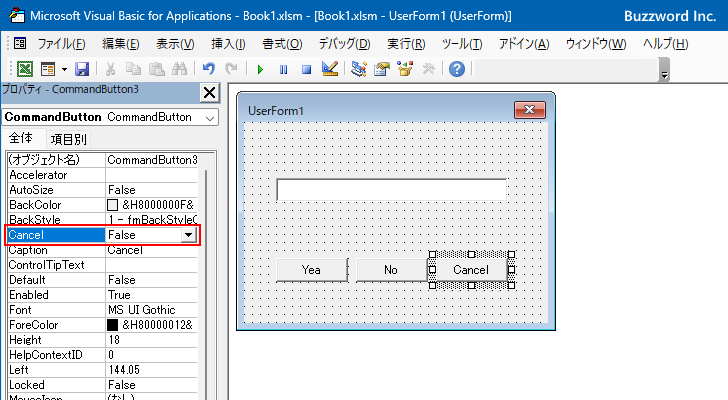Image resolution: width=728 pixels, height=400 pixels.
Task: Click the ForeColor black color swatch
Action: 112,325
